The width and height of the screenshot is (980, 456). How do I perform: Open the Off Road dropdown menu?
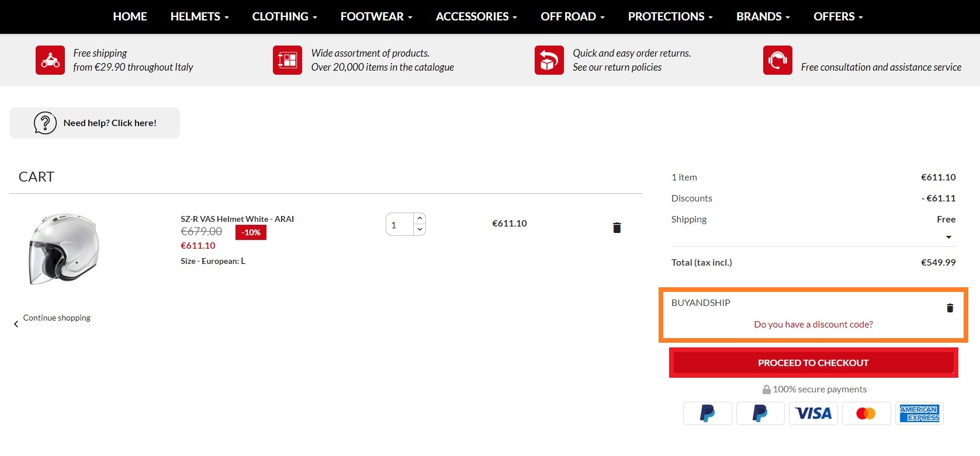(x=572, y=16)
